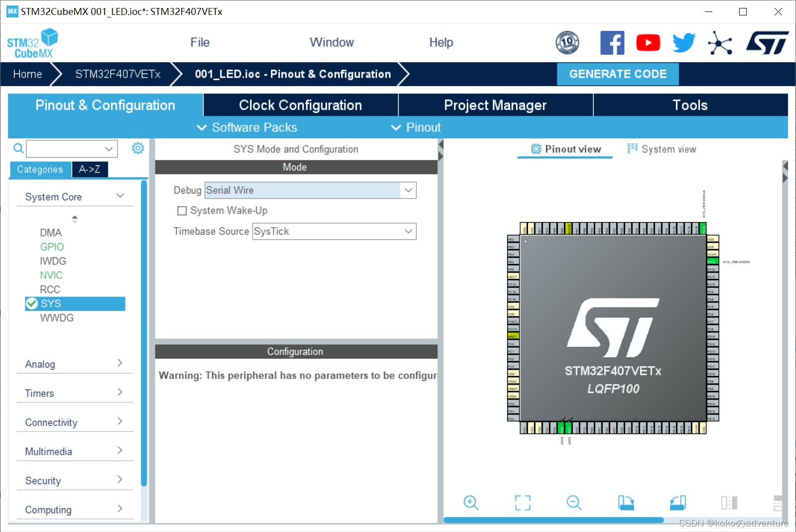
Task: Click the STM32CubeMX logo icon
Action: click(x=32, y=43)
